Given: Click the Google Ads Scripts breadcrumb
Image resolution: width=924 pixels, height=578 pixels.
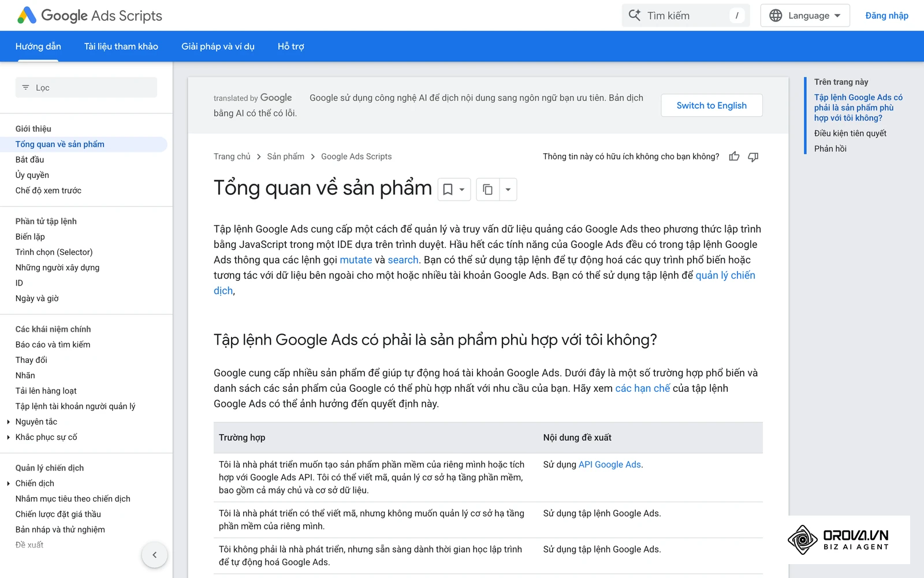Looking at the screenshot, I should click(x=356, y=157).
